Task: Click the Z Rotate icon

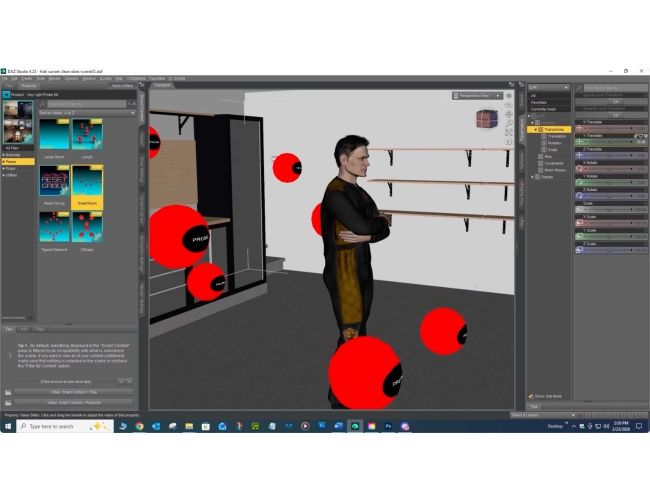Action: coord(579,196)
